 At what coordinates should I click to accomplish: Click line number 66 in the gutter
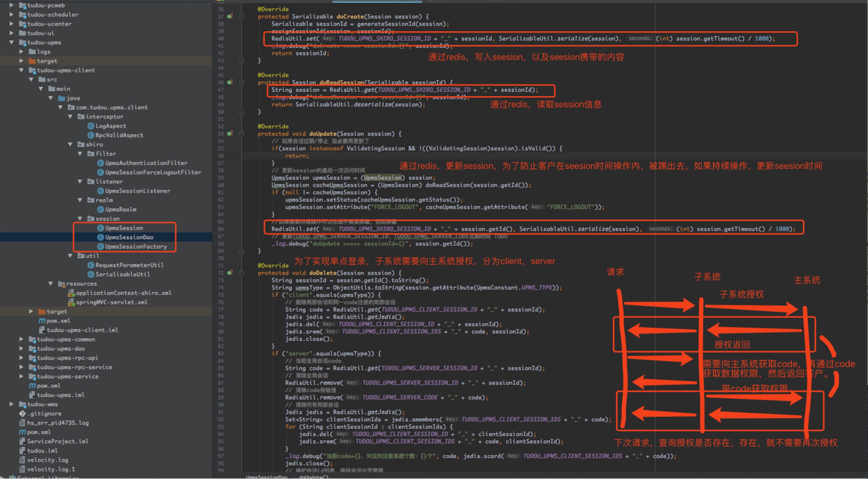[221, 229]
